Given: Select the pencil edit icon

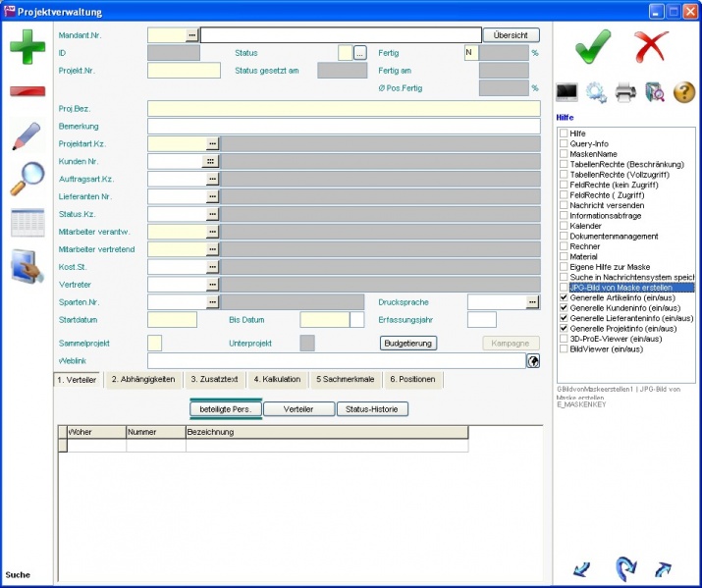Looking at the screenshot, I should [27, 135].
